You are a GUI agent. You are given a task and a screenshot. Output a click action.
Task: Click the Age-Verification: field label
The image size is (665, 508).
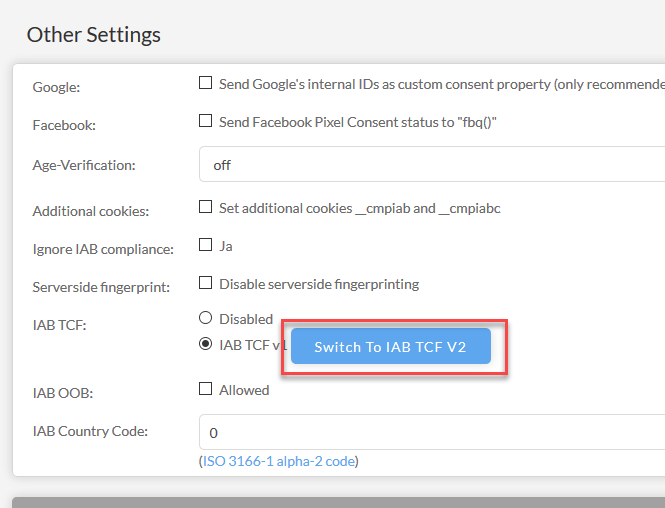pos(84,165)
